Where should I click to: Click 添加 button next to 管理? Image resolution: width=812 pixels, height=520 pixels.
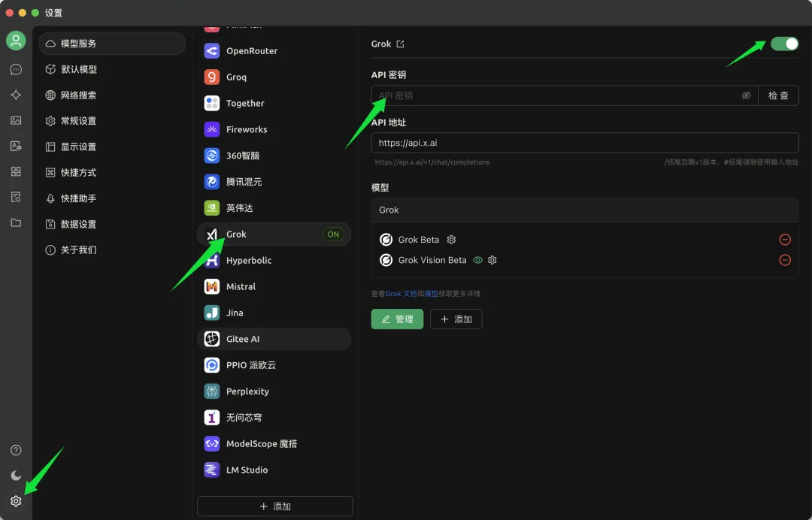coord(456,319)
